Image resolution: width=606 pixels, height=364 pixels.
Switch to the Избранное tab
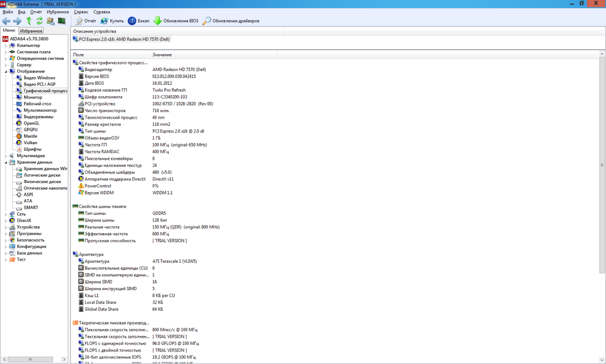point(31,30)
